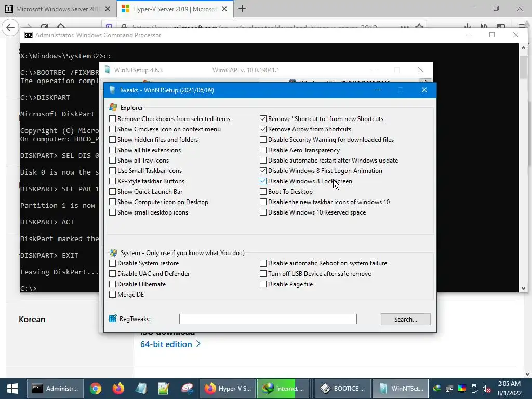The height and width of the screenshot is (399, 532).
Task: Select the Hyper-V Server 2019 browser tab
Action: (175, 9)
